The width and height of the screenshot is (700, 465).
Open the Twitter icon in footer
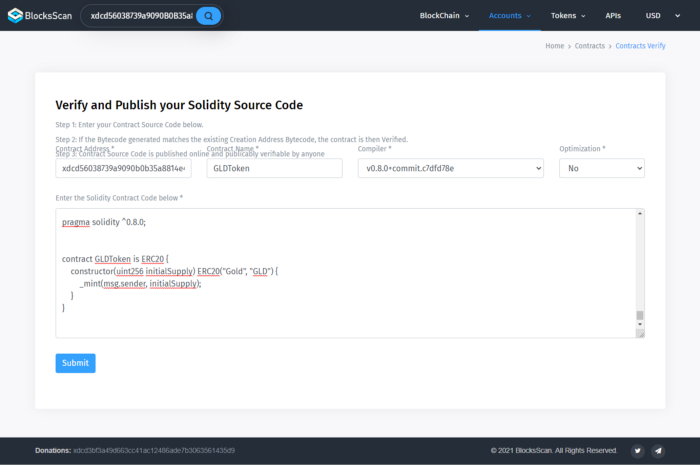click(637, 451)
